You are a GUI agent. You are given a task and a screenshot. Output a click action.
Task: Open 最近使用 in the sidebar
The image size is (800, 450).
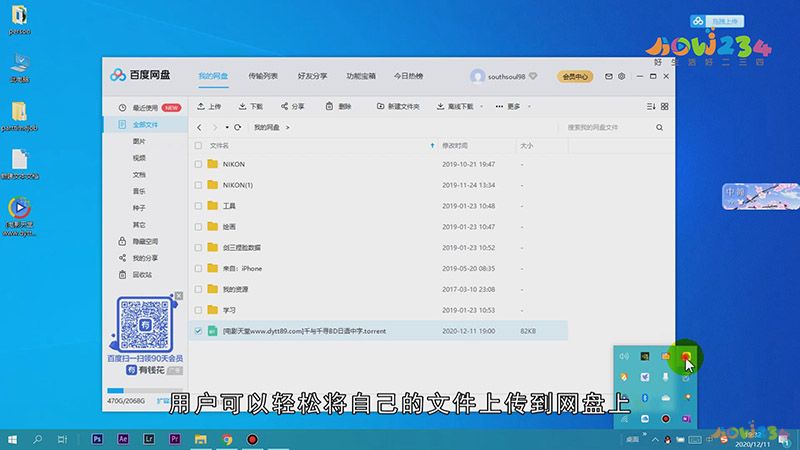145,108
